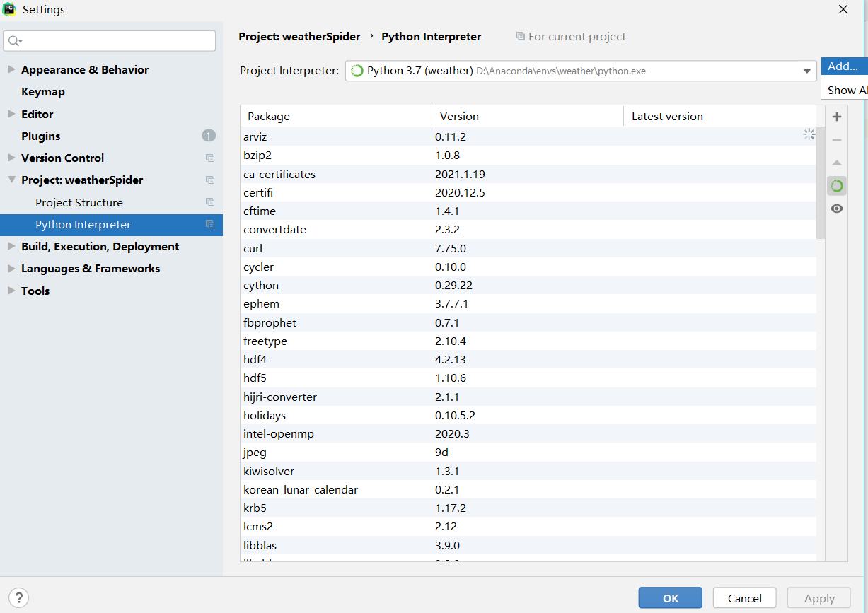This screenshot has height=613, width=868.
Task: Collapse the Project: weatherSpider section
Action: coord(12,180)
